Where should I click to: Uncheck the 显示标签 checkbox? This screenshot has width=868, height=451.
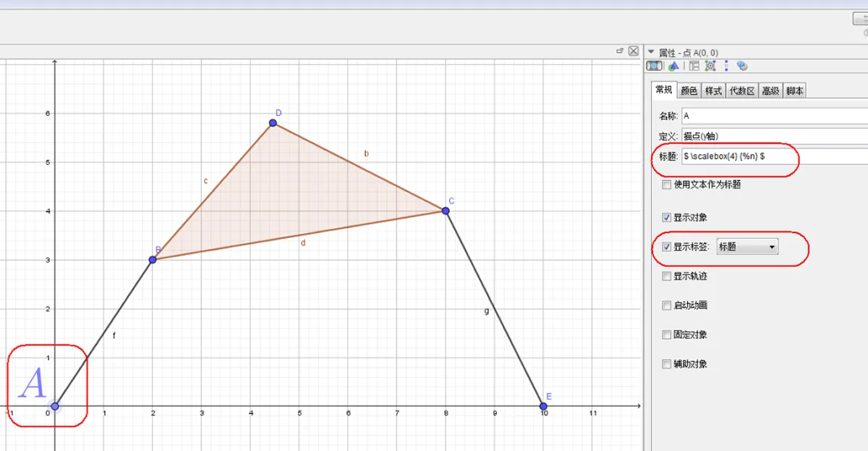[666, 247]
